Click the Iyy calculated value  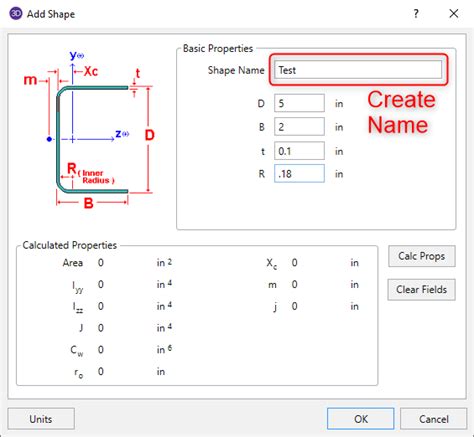click(x=101, y=284)
